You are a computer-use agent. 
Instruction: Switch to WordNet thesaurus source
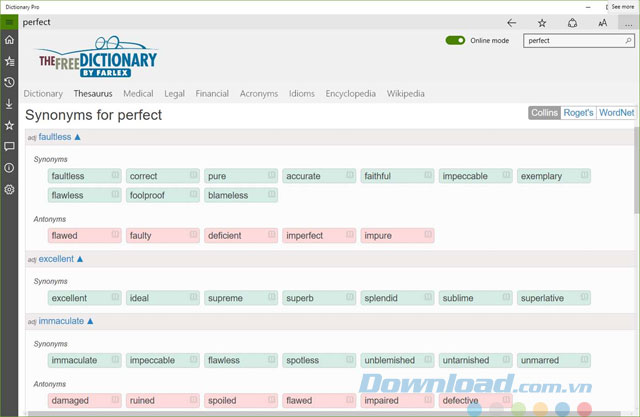(616, 113)
